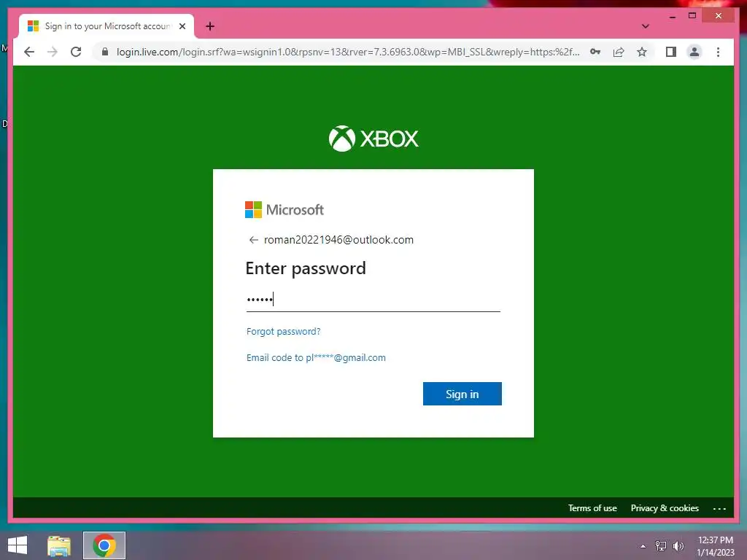Open the Chrome three-dot menu
The height and width of the screenshot is (560, 747).
point(718,52)
